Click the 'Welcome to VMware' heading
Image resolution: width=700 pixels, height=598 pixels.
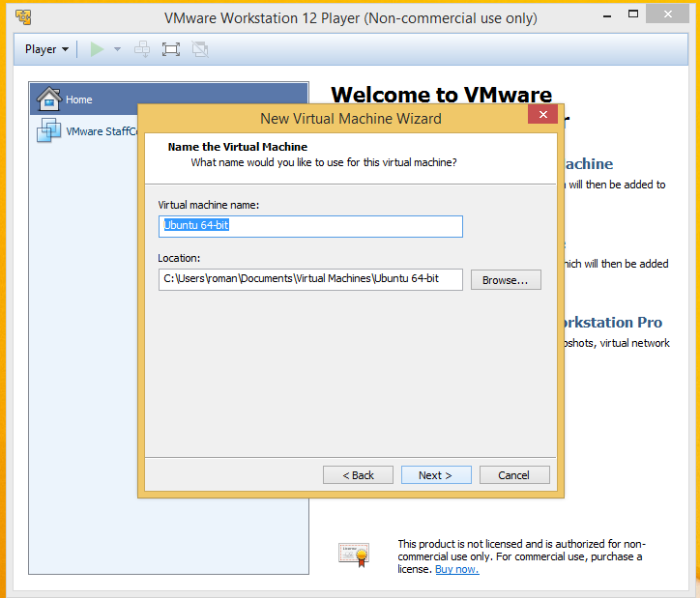click(x=442, y=95)
